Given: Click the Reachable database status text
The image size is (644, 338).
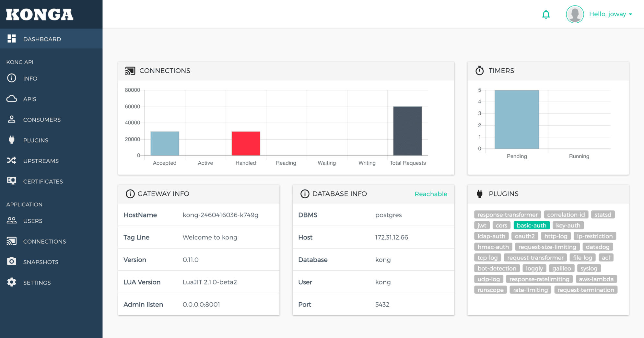Looking at the screenshot, I should point(431,194).
